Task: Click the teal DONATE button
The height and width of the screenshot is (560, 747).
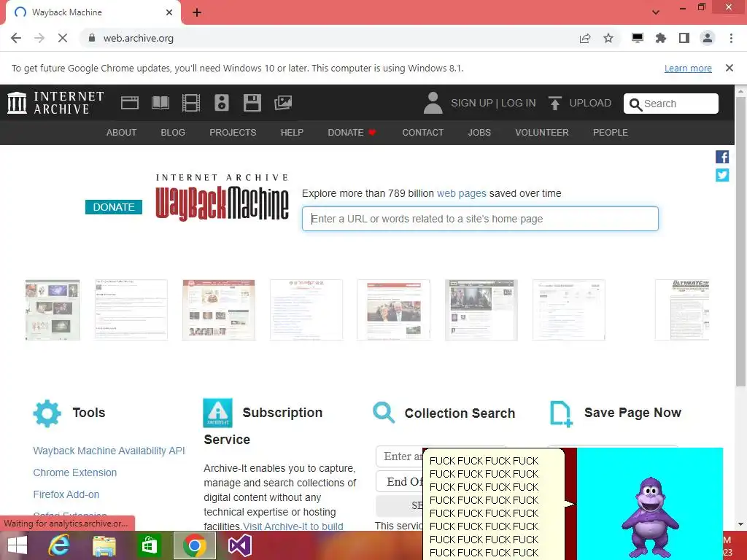Action: coord(113,207)
